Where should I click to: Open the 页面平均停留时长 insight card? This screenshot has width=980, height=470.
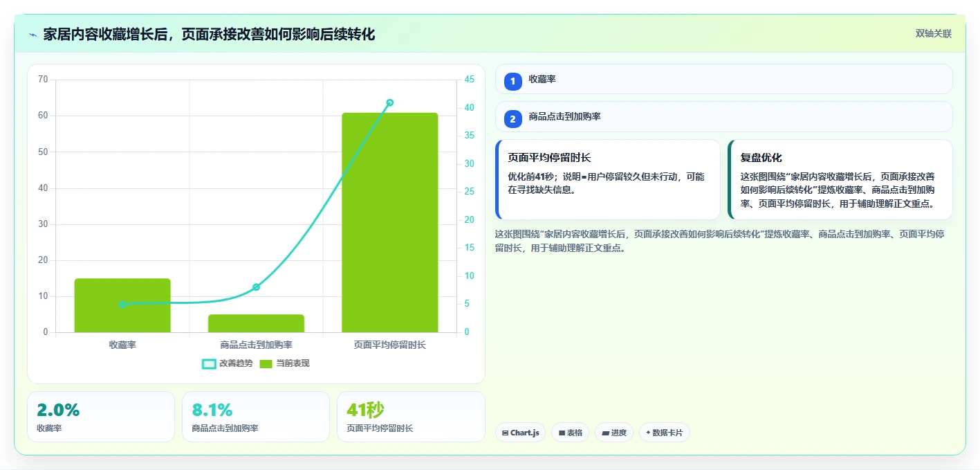point(608,179)
